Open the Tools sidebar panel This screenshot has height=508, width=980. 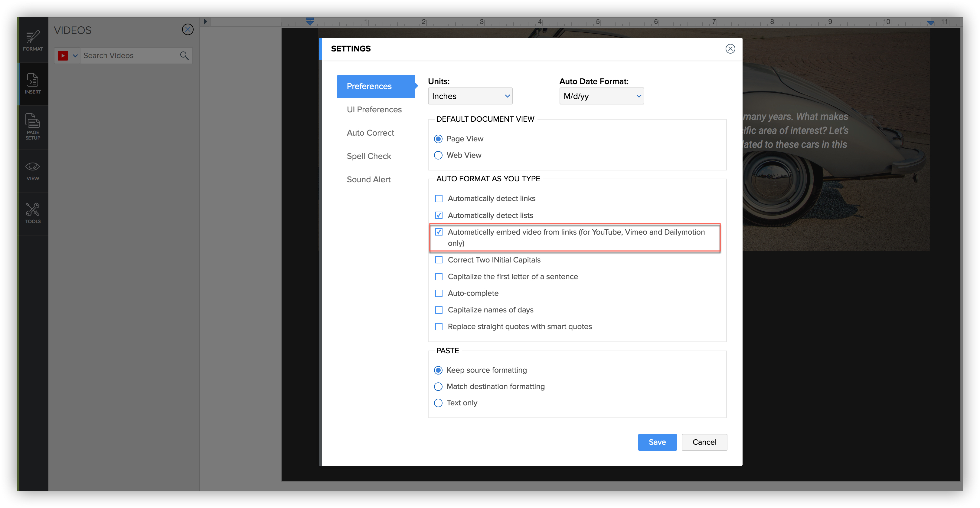point(33,213)
